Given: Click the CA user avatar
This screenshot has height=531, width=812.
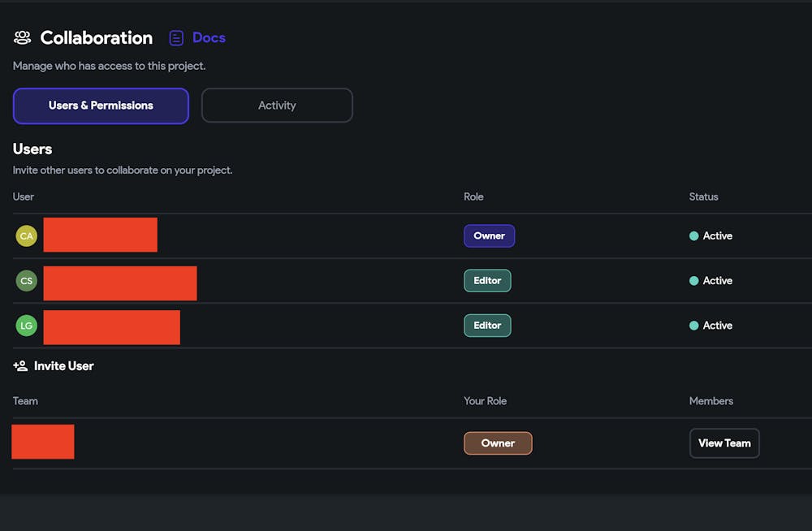Looking at the screenshot, I should click(27, 235).
